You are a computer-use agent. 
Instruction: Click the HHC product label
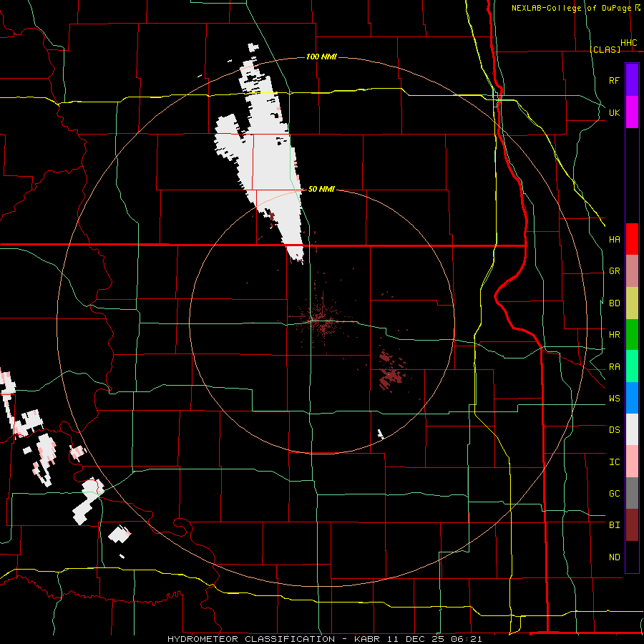coord(628,43)
